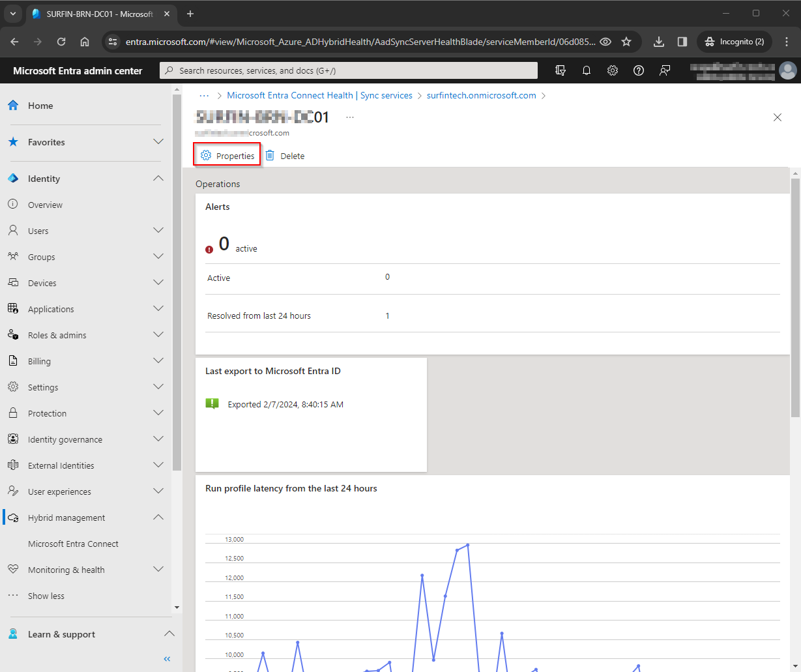This screenshot has height=672, width=801.
Task: Expand the Devices menu chevron
Action: (x=158, y=282)
